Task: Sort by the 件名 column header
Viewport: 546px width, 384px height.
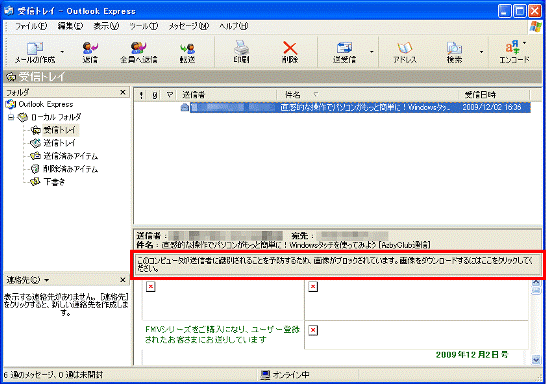Action: [368, 95]
